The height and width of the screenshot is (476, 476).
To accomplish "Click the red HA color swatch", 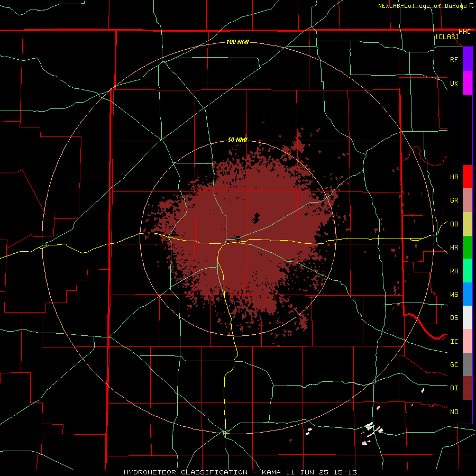I will (467, 177).
